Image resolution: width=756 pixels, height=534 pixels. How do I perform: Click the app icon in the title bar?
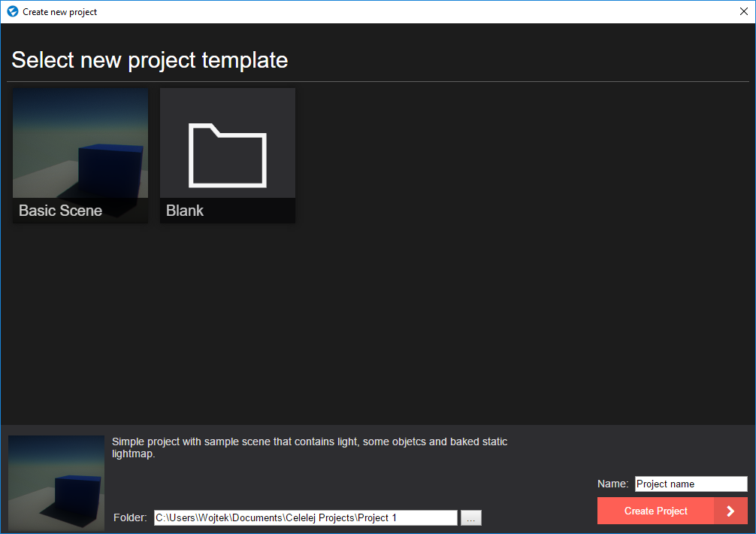point(13,11)
